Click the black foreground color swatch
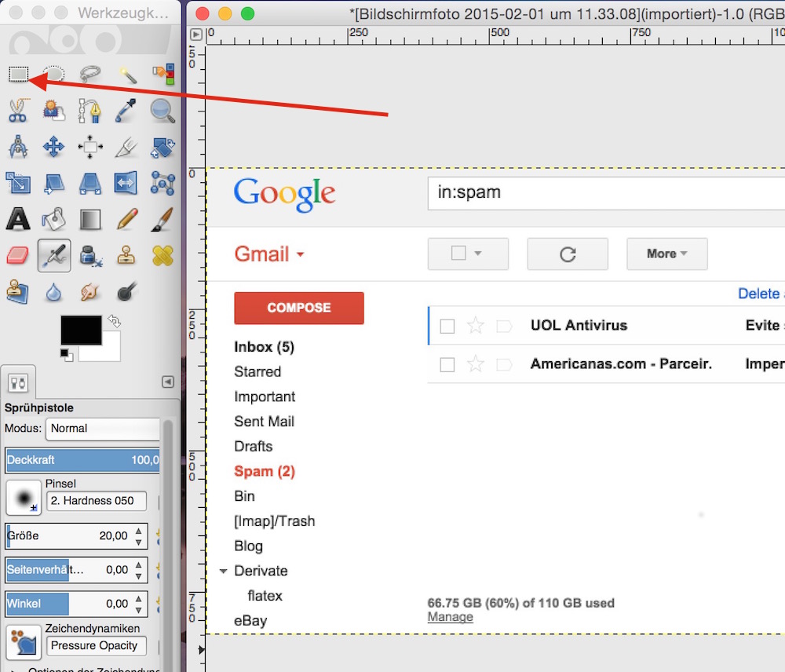Image resolution: width=785 pixels, height=672 pixels. (x=81, y=330)
